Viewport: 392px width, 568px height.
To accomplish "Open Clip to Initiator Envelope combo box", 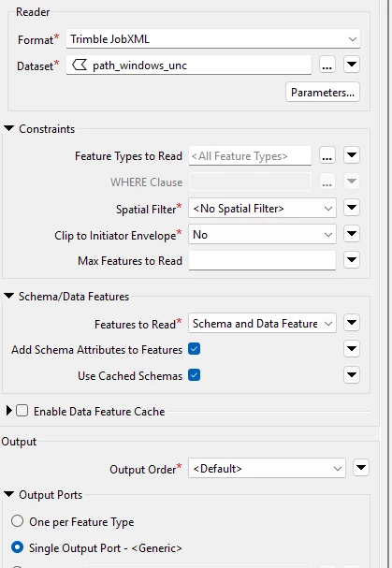I will [x=262, y=234].
